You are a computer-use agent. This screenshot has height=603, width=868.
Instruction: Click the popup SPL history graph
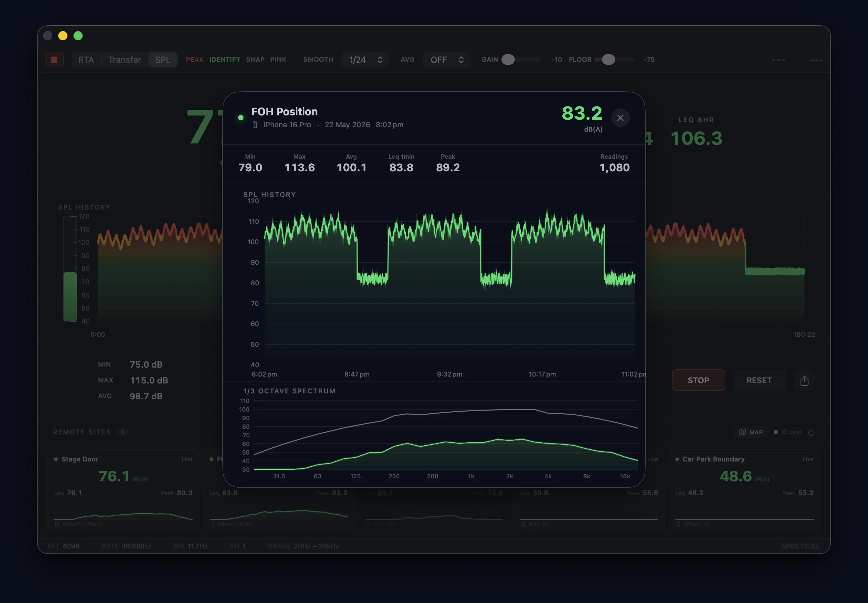450,283
